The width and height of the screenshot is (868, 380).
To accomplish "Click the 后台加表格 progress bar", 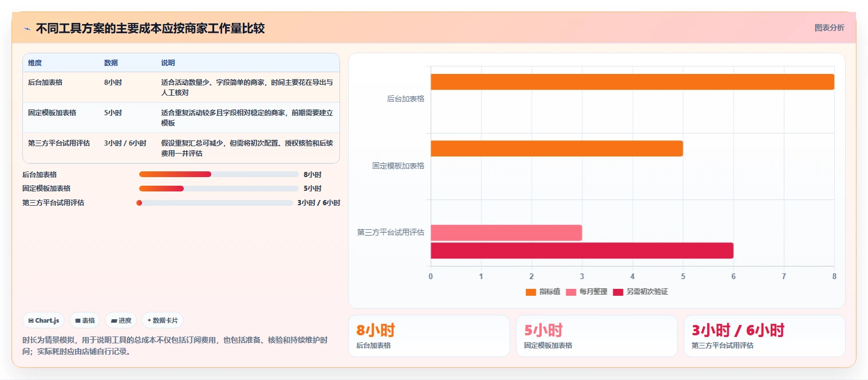I will point(219,174).
